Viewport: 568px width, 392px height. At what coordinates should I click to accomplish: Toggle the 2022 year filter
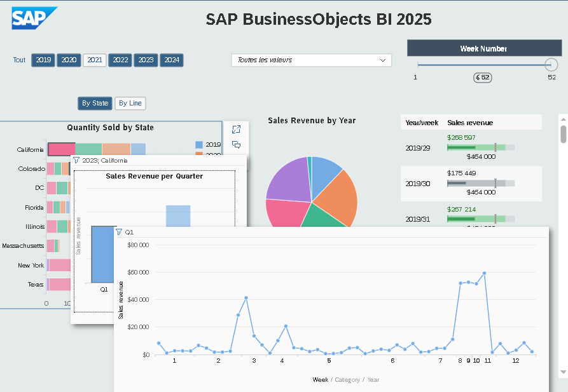tap(120, 60)
